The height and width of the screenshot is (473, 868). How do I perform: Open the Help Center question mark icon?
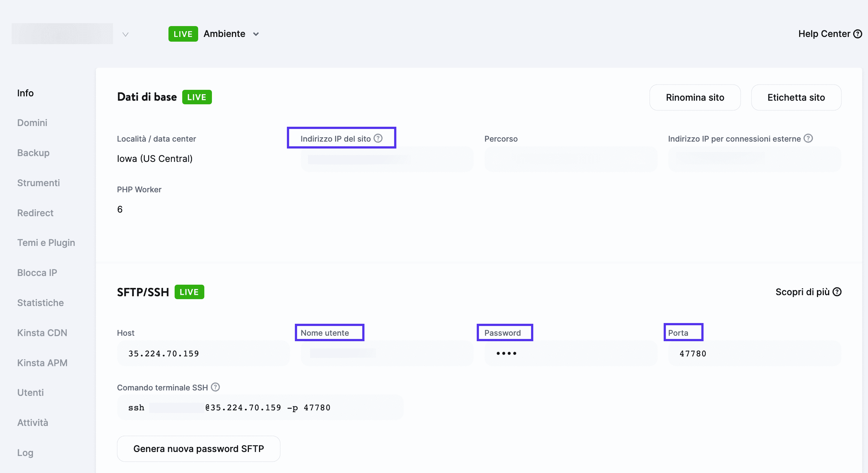857,33
